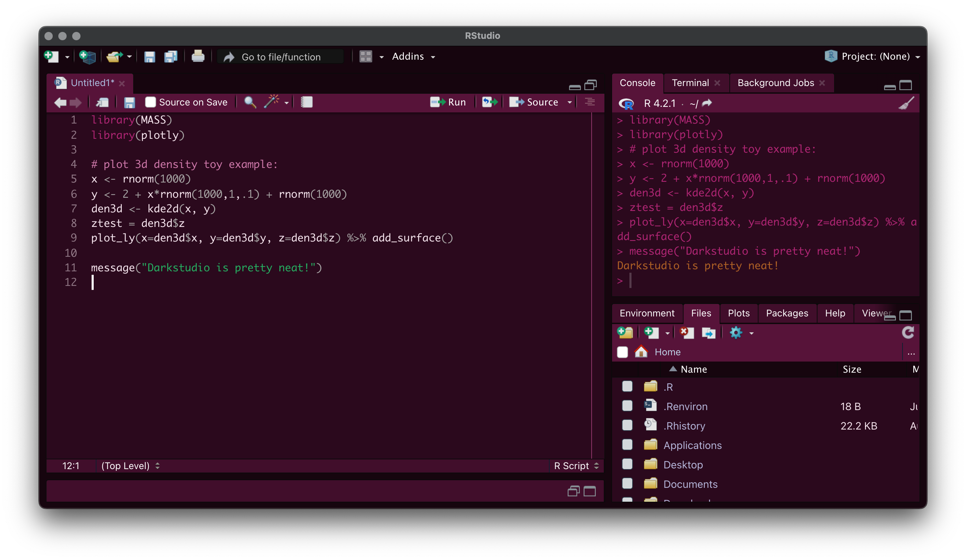Check the .R folder checkbox
Image resolution: width=966 pixels, height=560 pixels.
coord(627,387)
